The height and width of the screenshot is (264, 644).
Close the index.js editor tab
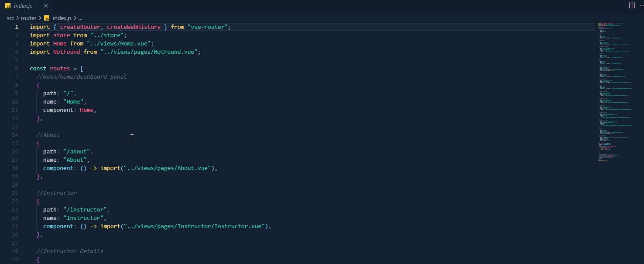46,6
